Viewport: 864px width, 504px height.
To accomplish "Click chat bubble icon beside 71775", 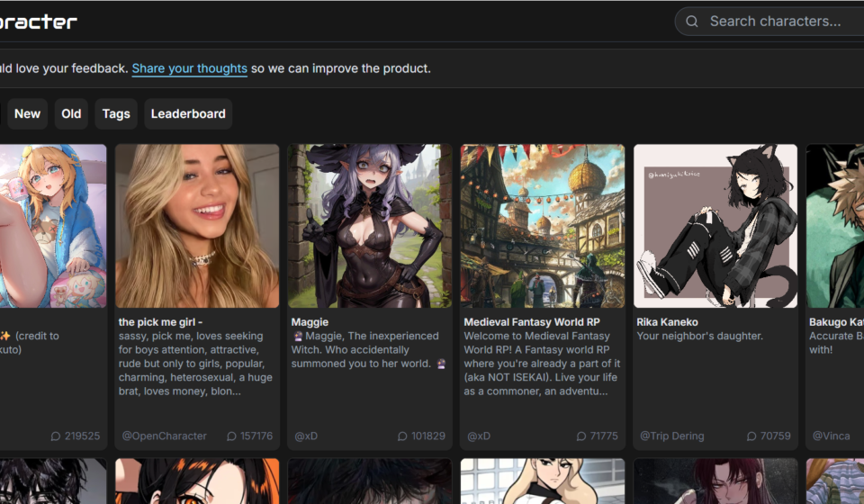I will click(x=580, y=436).
